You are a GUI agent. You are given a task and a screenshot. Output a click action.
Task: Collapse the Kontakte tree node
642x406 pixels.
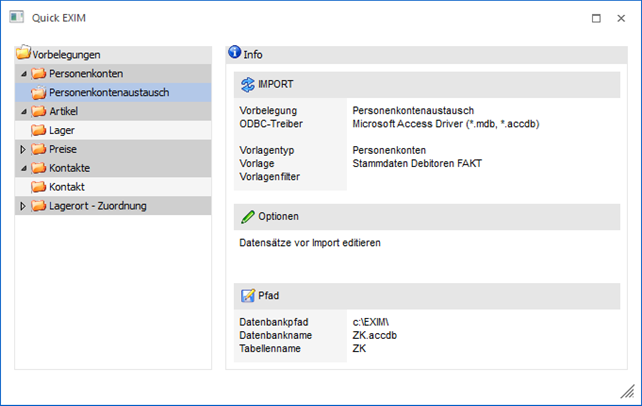23,168
